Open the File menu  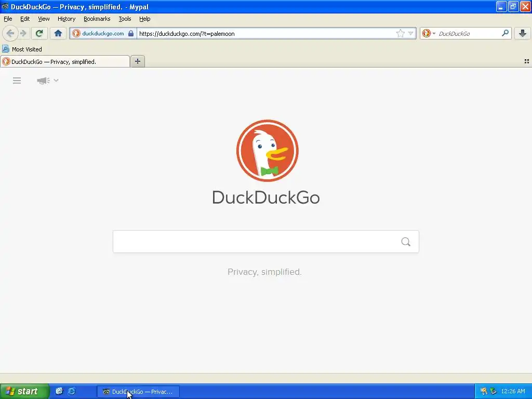click(8, 19)
